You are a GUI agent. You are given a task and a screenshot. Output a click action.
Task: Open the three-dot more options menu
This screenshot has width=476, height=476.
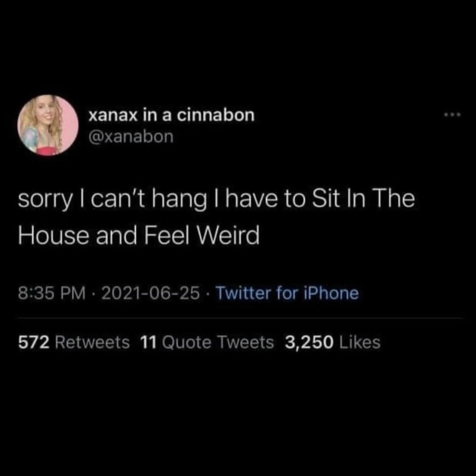[452, 115]
